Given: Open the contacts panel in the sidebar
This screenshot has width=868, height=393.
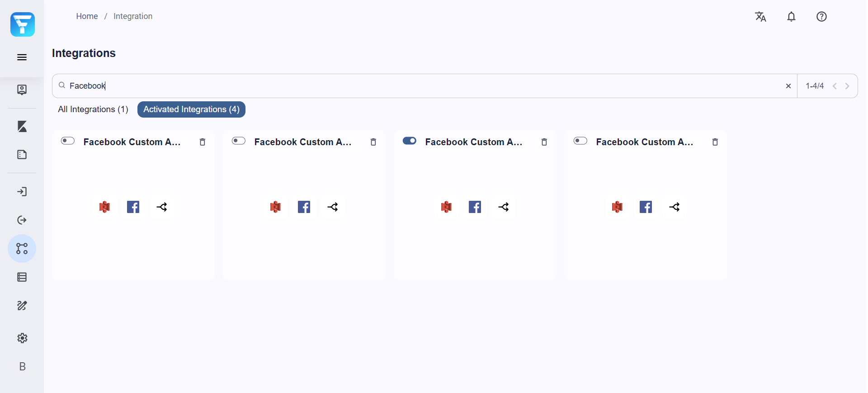Looking at the screenshot, I should coord(22,90).
